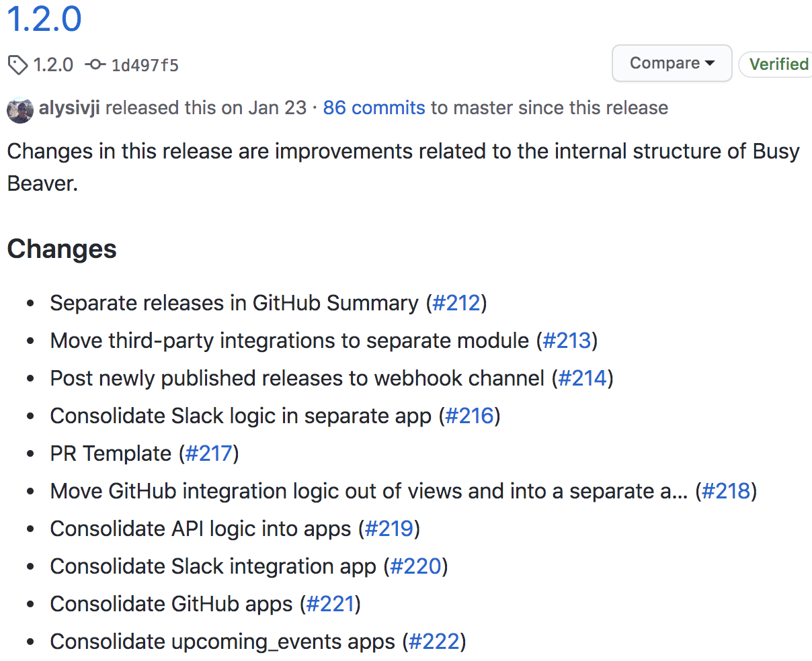This screenshot has height=661, width=812.
Task: Open pull request #213
Action: click(x=567, y=341)
